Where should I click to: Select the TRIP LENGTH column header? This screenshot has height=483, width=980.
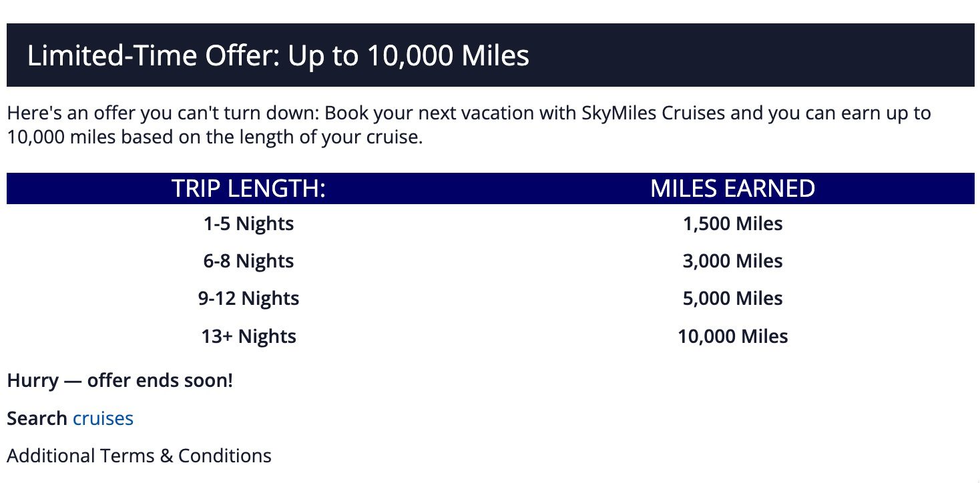(248, 188)
